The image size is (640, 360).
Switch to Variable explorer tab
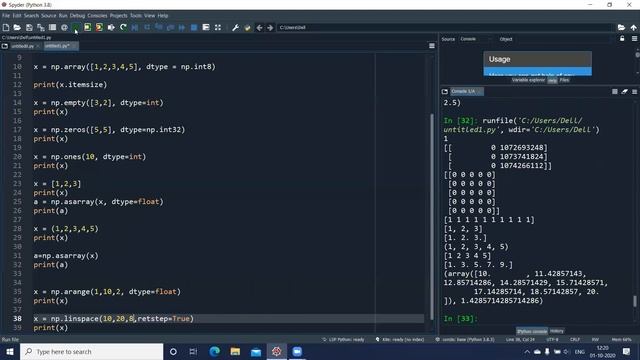[528, 80]
